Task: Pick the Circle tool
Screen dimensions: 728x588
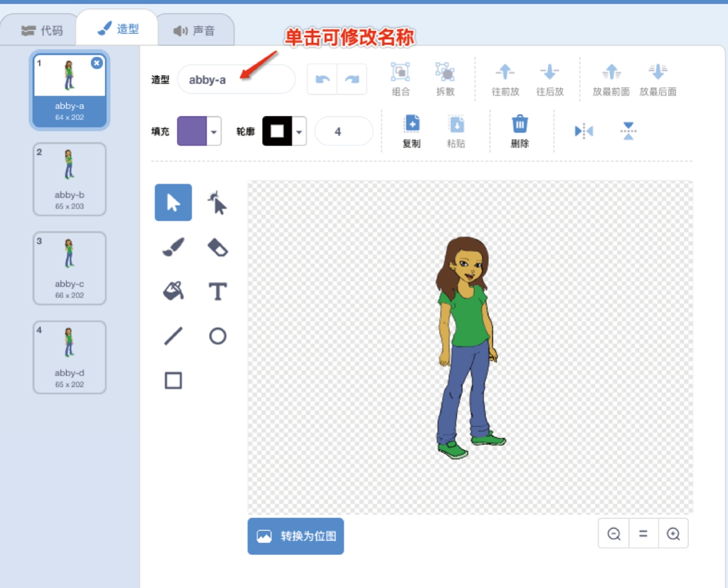Action: [x=217, y=336]
